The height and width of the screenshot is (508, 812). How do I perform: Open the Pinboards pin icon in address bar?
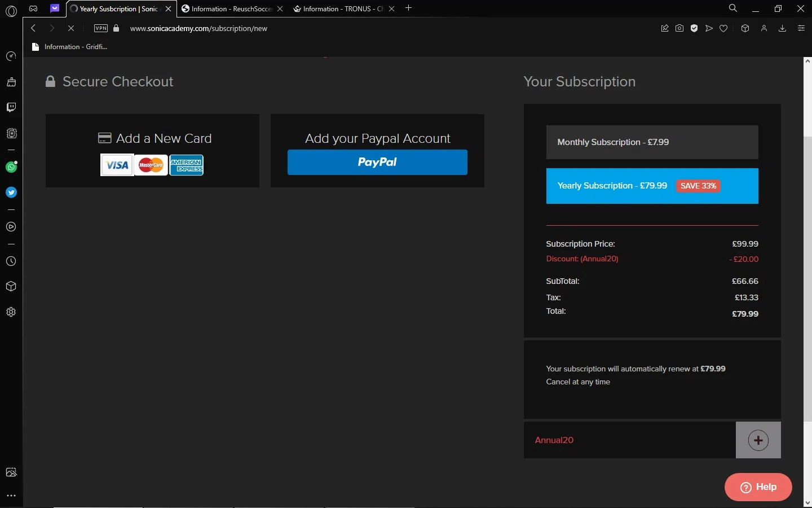click(665, 28)
